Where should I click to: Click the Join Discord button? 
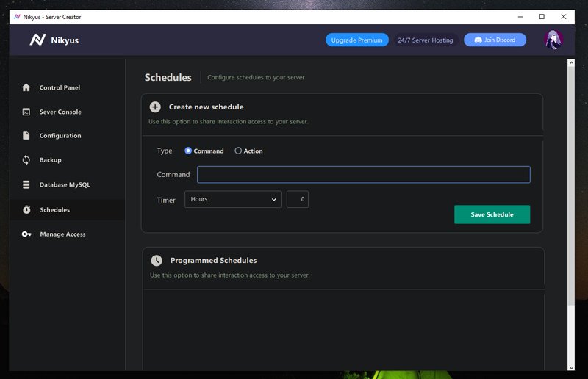pyautogui.click(x=495, y=40)
